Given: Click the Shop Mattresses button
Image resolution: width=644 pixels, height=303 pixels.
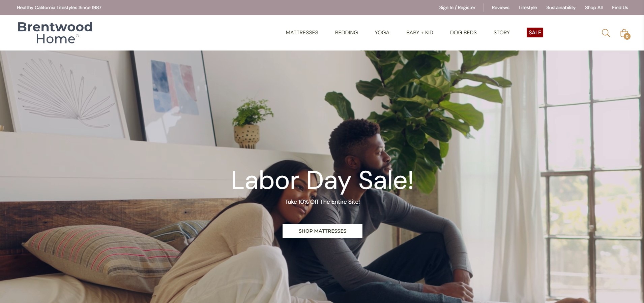Looking at the screenshot, I should tap(322, 231).
